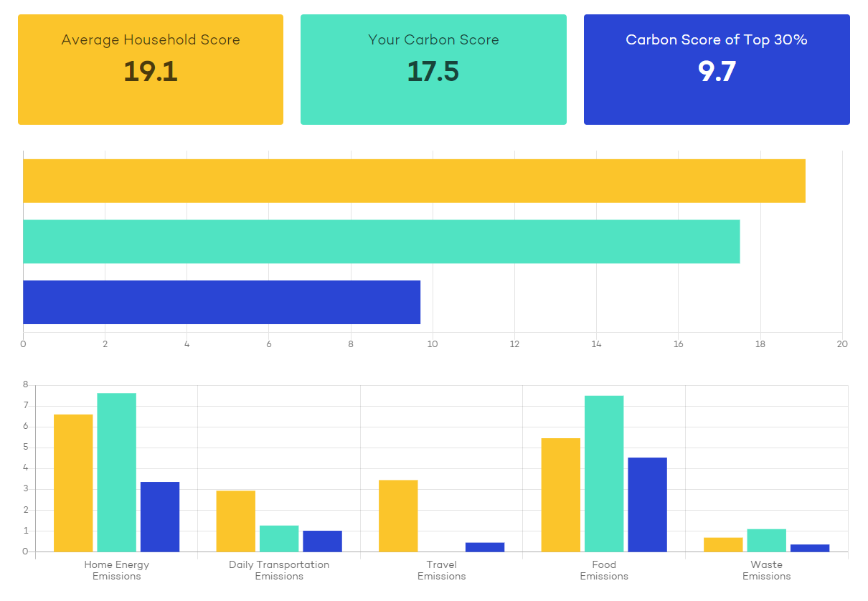868x601 pixels.
Task: Click teal Waste Emissions bar
Action: 766,541
